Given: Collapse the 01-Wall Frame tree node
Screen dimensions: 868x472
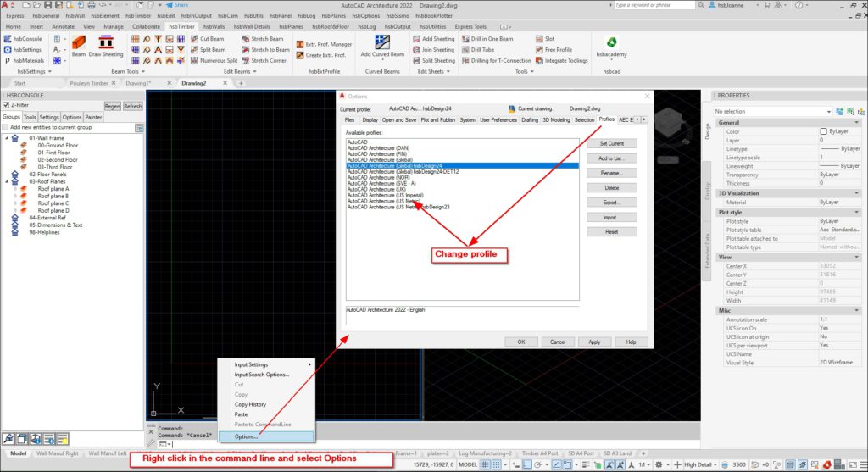Looking at the screenshot, I should tap(7, 138).
